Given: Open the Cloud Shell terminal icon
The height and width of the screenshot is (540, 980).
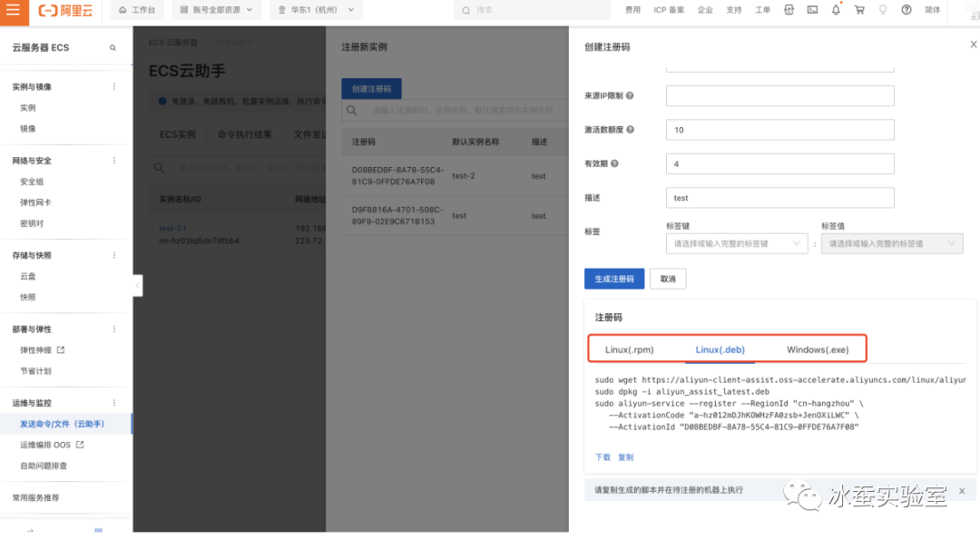Looking at the screenshot, I should 812,10.
